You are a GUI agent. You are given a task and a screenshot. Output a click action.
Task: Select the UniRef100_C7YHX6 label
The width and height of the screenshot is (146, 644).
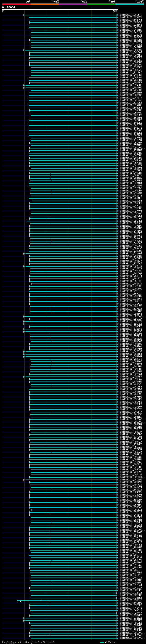click(131, 286)
